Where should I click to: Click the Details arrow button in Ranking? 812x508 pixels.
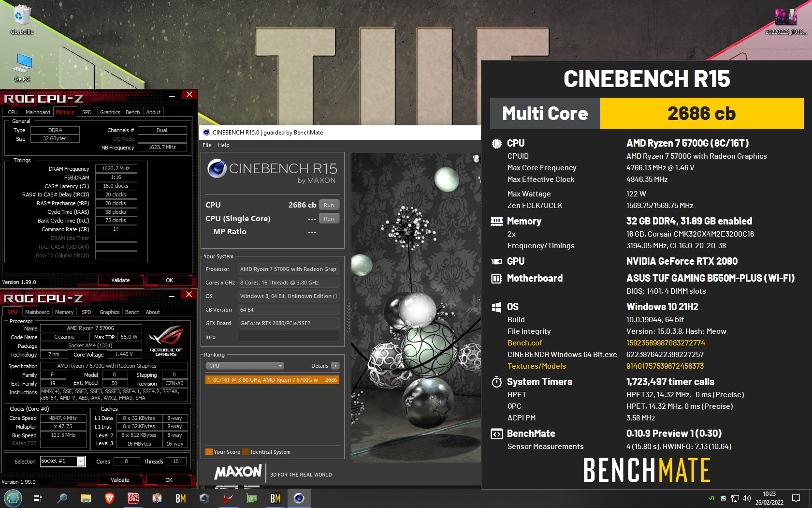[x=335, y=366]
